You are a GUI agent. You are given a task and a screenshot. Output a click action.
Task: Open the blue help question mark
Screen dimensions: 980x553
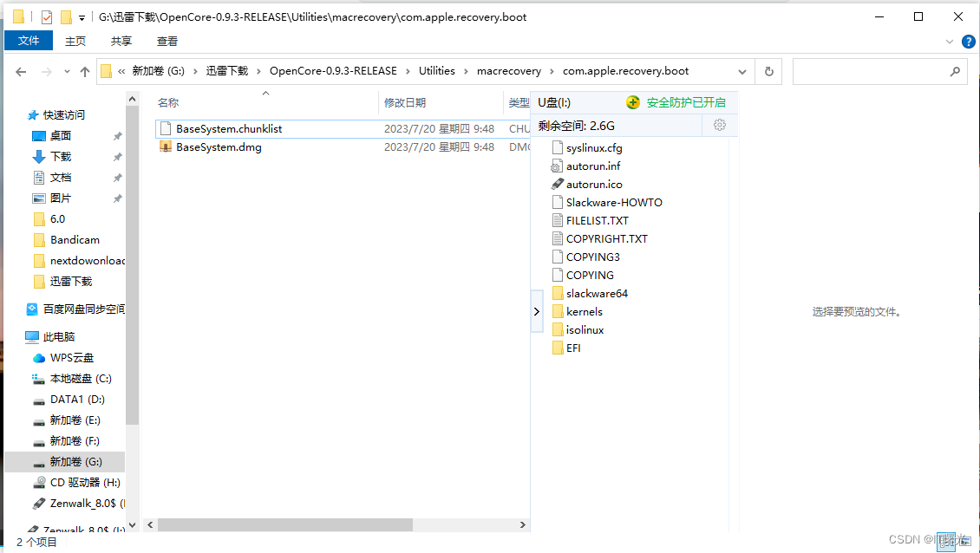(x=968, y=42)
